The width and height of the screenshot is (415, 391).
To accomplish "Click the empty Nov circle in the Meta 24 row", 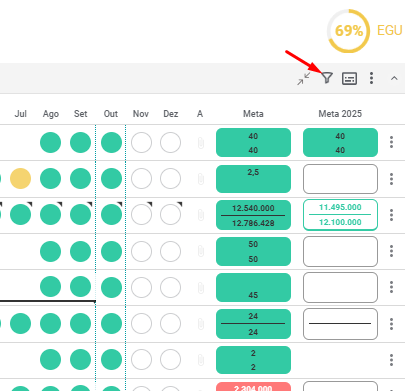I will click(141, 323).
